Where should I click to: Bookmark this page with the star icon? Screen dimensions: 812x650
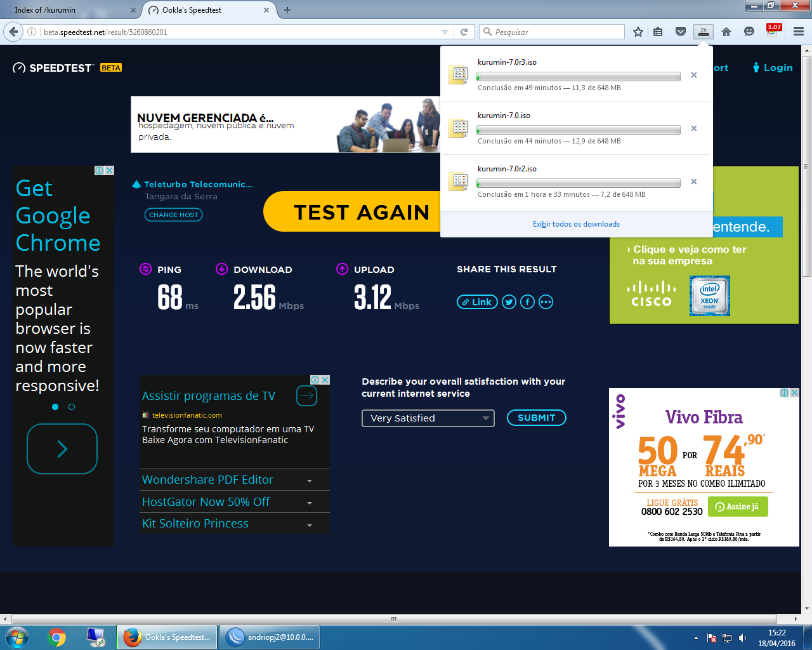tap(638, 32)
